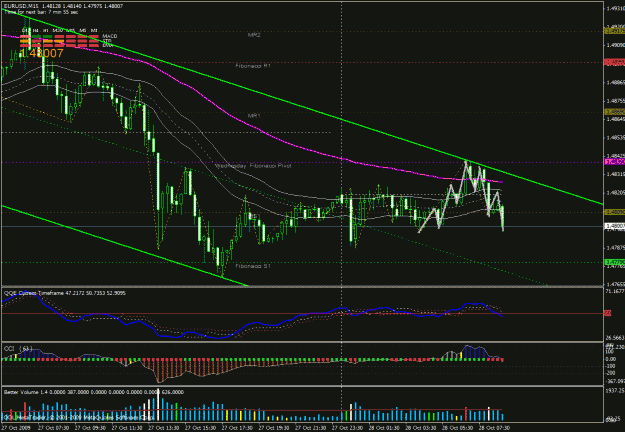Click the 27 Oct 15:30 time axis label
The image size is (625, 432).
click(x=200, y=428)
